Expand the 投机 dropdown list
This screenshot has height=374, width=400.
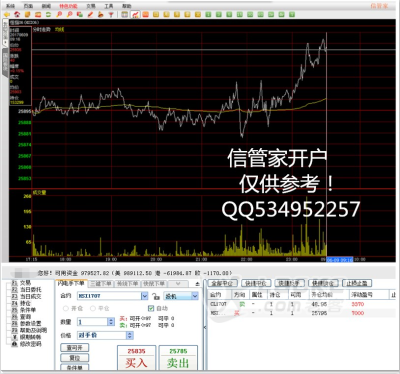[195, 296]
